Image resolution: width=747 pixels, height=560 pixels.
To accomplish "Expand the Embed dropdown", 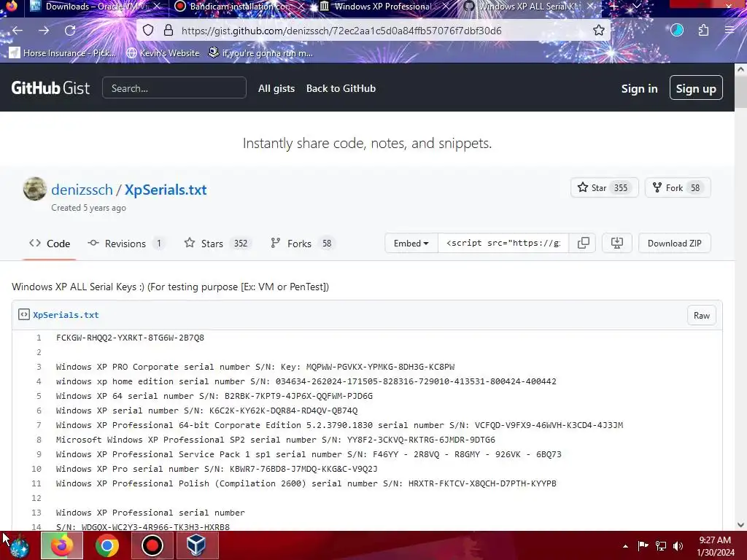I will click(x=411, y=244).
